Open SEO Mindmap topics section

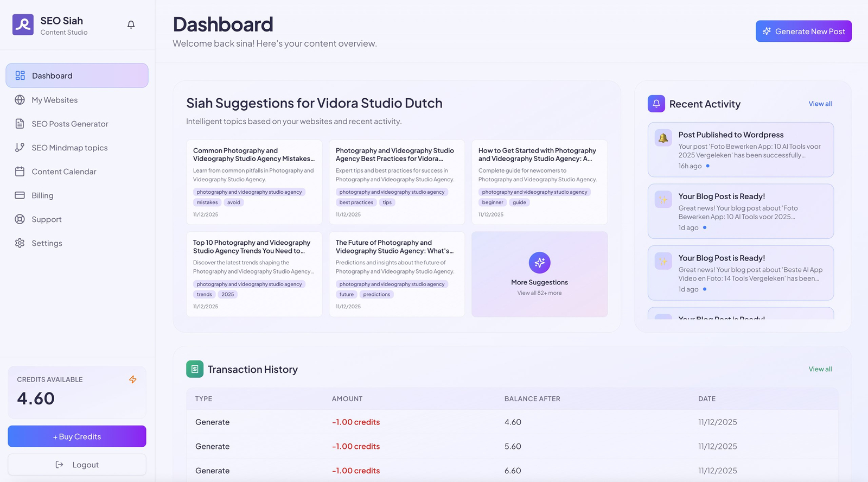click(x=69, y=148)
